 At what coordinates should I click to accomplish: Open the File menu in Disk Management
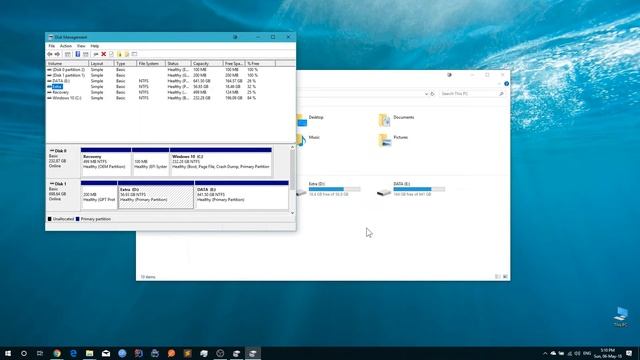tap(51, 46)
